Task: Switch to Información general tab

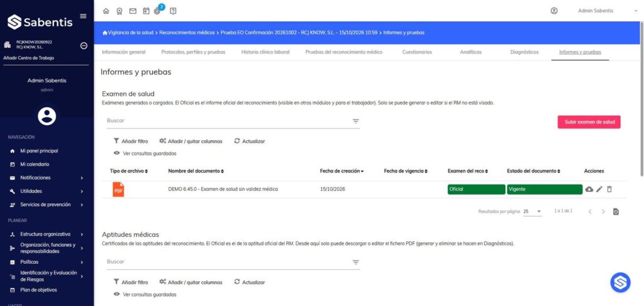Action: [124, 52]
